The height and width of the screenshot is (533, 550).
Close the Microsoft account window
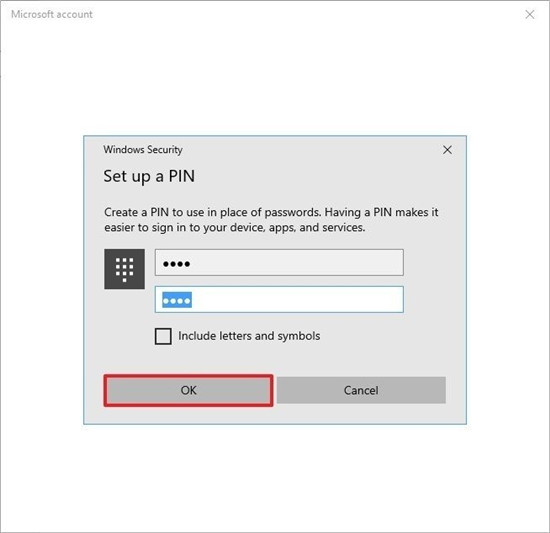(530, 14)
